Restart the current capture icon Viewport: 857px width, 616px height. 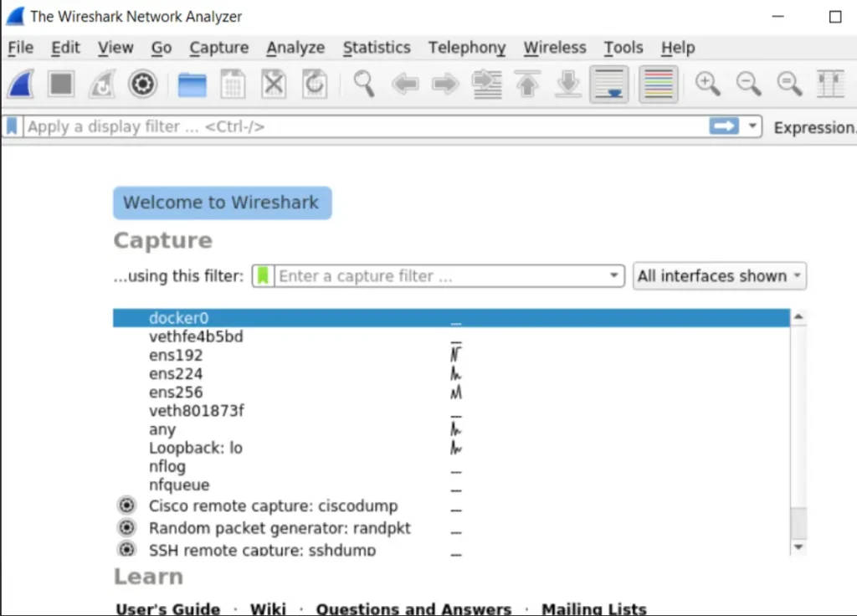click(102, 85)
